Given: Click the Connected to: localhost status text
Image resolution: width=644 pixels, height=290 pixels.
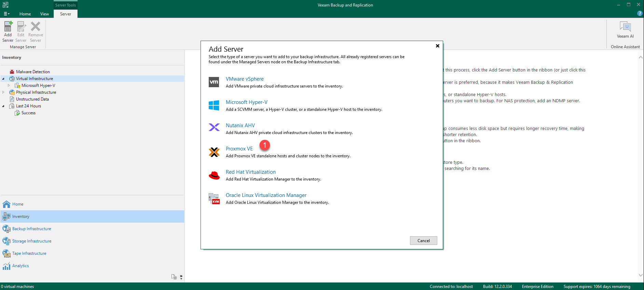Looking at the screenshot, I should coord(451,287).
